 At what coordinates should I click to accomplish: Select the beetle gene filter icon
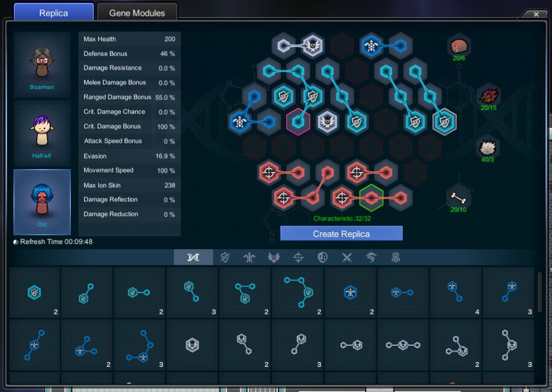click(x=395, y=257)
